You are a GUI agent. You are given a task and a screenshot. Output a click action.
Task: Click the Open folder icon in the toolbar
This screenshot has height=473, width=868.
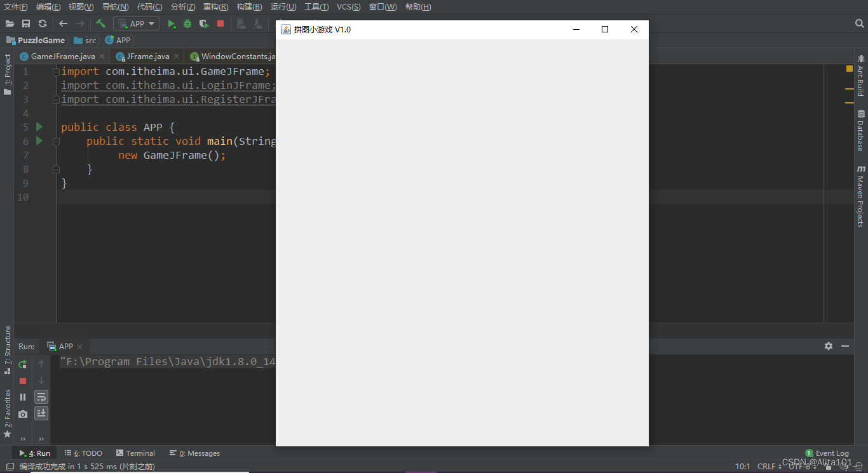tap(10, 23)
